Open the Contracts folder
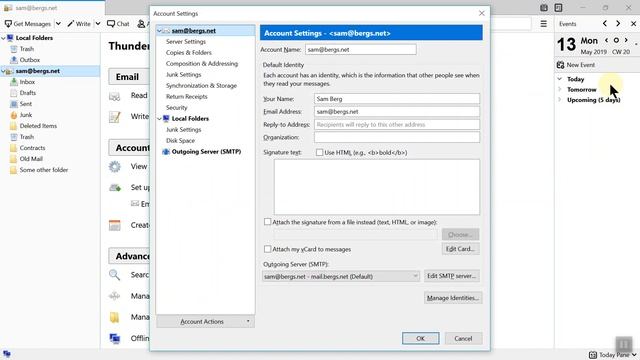The width and height of the screenshot is (640, 360). click(32, 148)
